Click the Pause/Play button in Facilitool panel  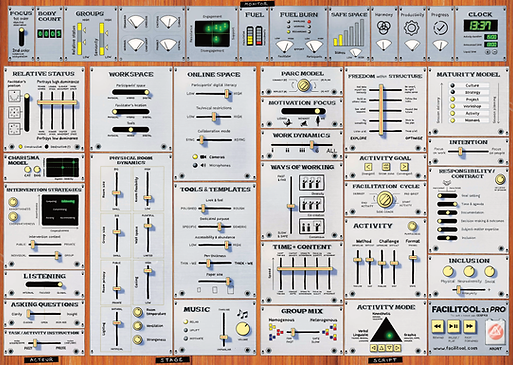[x=453, y=326]
